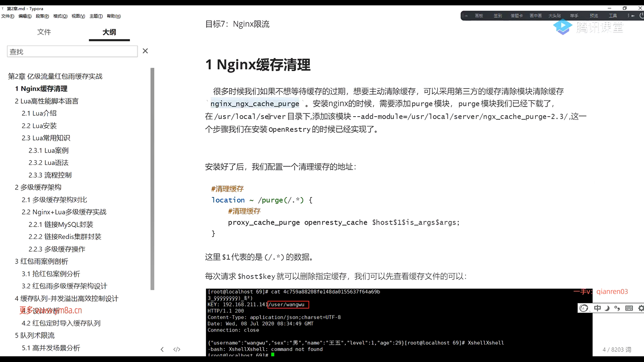Image resolution: width=644 pixels, height=362 pixels.
Task: Click the IME logo icon
Action: tap(584, 308)
